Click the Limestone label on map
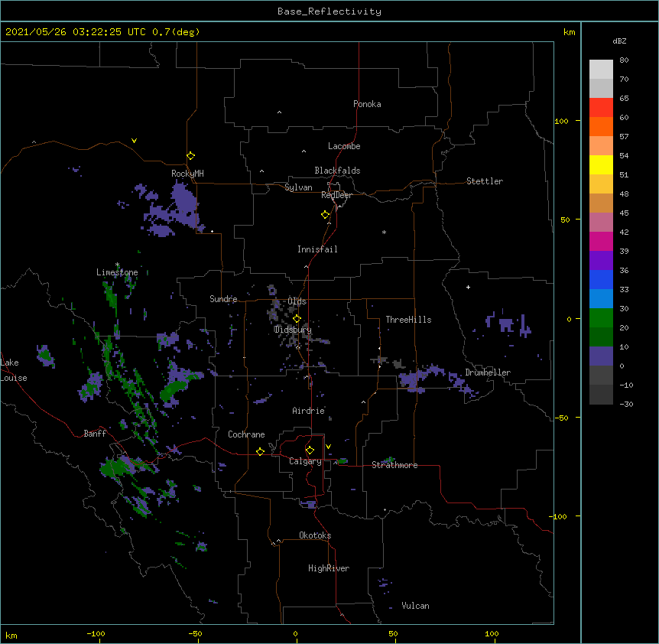Image resolution: width=659 pixels, height=644 pixels. (x=117, y=272)
